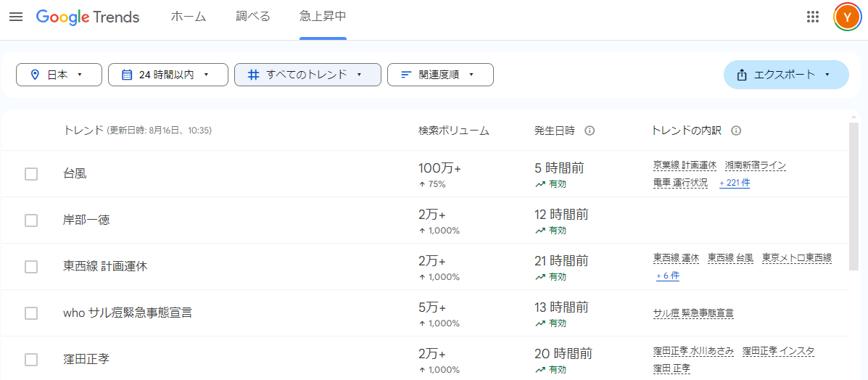Switch to the ホーム tab
The height and width of the screenshot is (380, 868).
(189, 17)
